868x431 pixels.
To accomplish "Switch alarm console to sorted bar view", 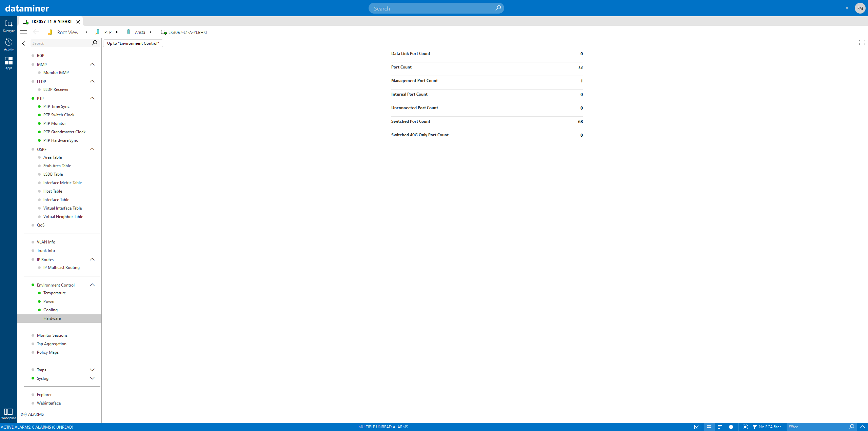I will click(720, 427).
